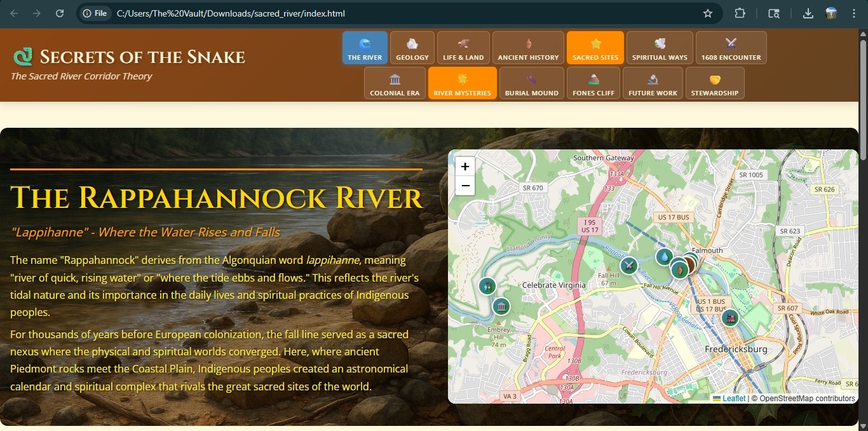The width and height of the screenshot is (868, 431).
Task: Toggle the River Mysteries highlighted filter
Action: click(462, 83)
